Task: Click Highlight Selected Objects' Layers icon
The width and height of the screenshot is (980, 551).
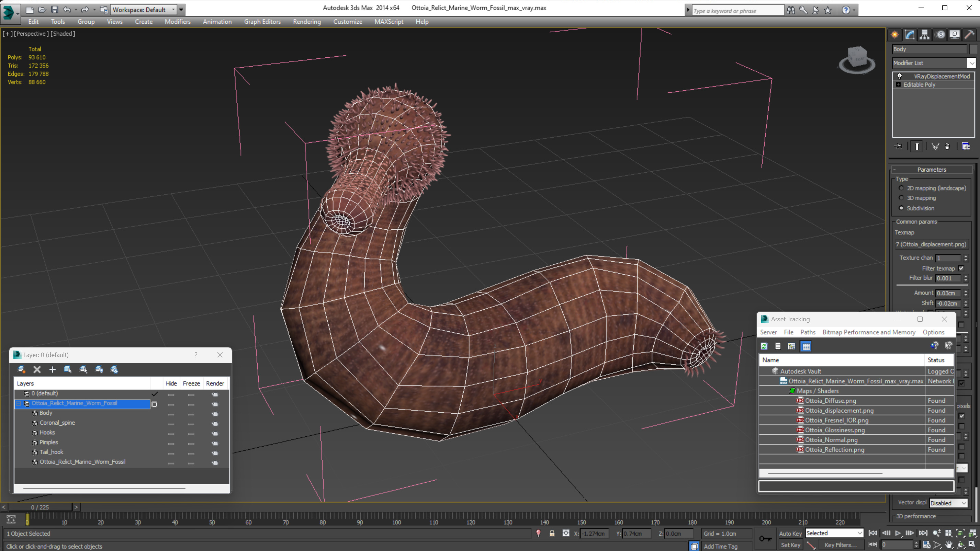Action: (x=83, y=369)
